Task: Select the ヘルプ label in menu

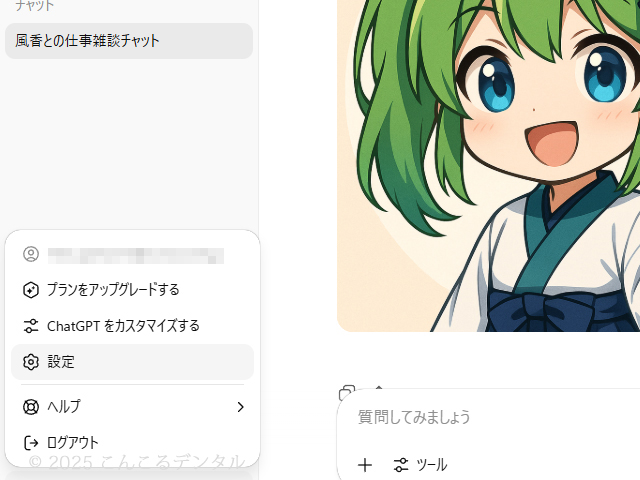Action: click(x=64, y=407)
